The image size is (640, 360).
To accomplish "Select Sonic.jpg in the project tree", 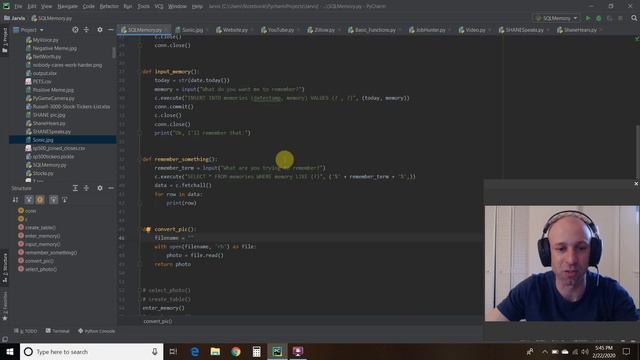I will pyautogui.click(x=62, y=140).
